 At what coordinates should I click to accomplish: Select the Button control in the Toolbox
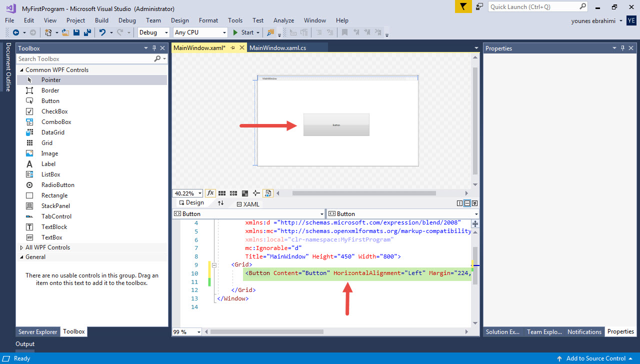[50, 100]
